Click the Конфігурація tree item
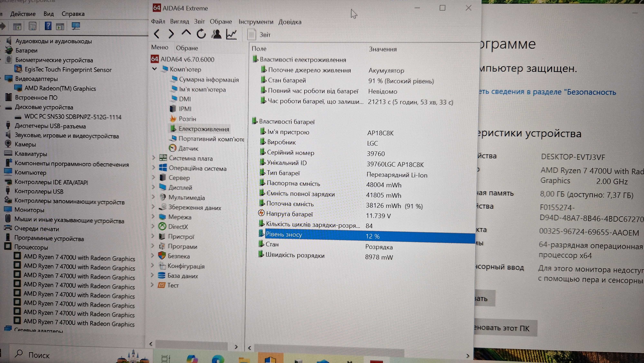This screenshot has width=644, height=363. (x=186, y=266)
